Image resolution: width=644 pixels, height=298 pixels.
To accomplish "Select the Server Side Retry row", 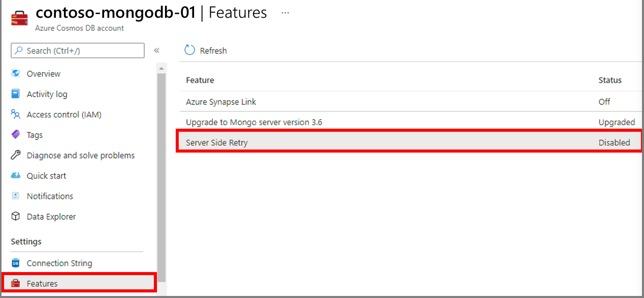I will [x=409, y=142].
